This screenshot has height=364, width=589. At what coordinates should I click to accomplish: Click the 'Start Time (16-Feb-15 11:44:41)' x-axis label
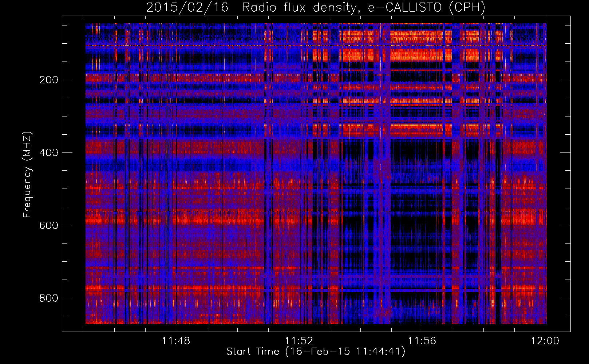click(316, 352)
